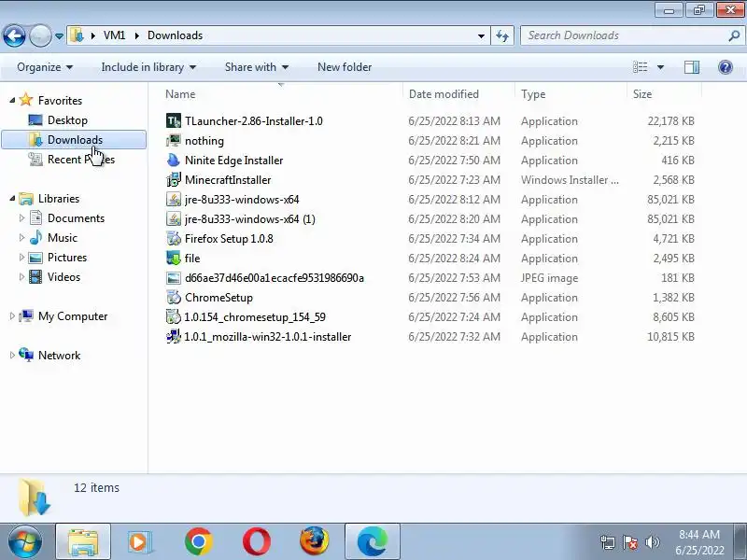This screenshot has height=560, width=747.
Task: Open the Organize menu
Action: [45, 67]
